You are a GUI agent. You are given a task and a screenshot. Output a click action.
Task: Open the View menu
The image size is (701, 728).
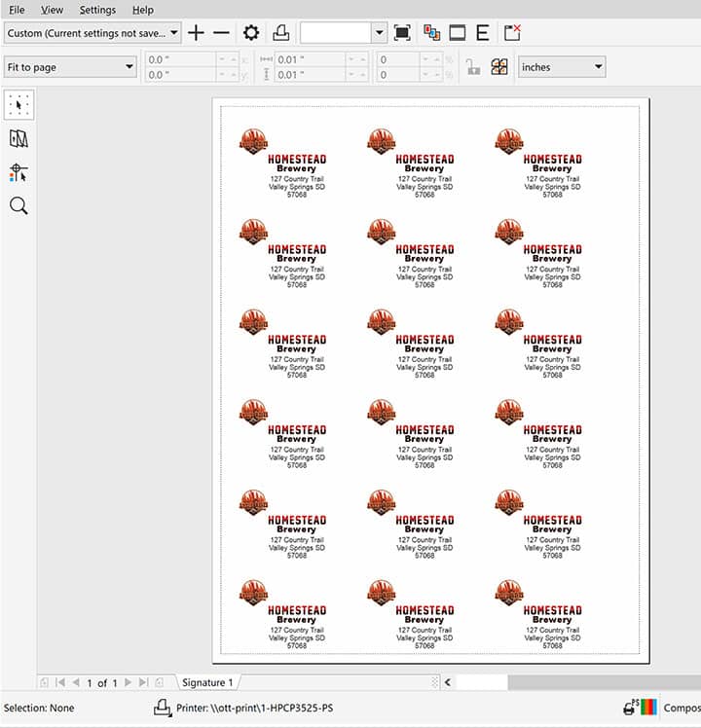(52, 10)
